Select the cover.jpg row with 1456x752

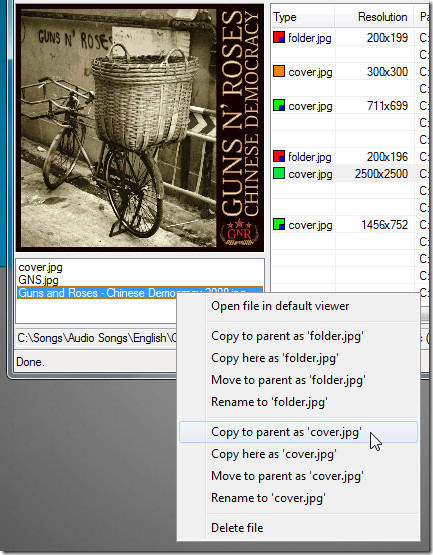pyautogui.click(x=350, y=224)
